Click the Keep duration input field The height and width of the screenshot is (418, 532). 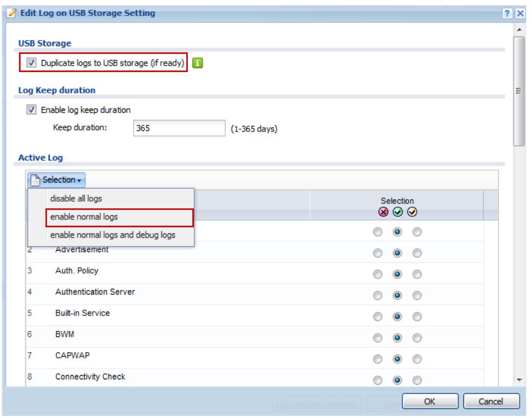click(x=179, y=128)
